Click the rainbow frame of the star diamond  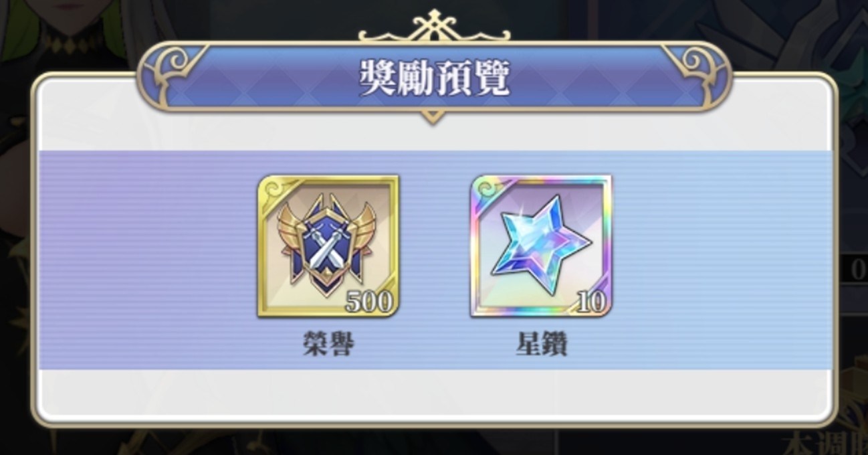tap(541, 179)
